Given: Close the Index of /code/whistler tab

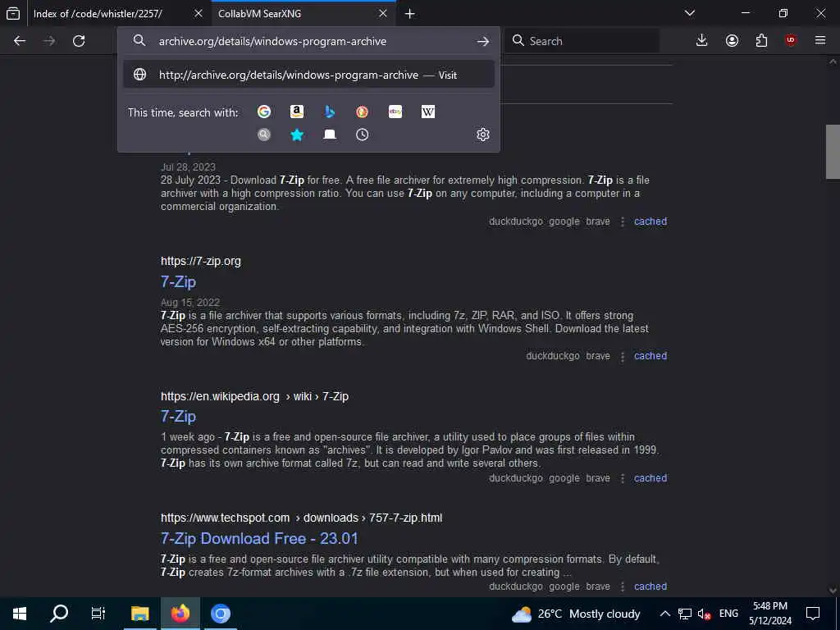Looking at the screenshot, I should (199, 13).
